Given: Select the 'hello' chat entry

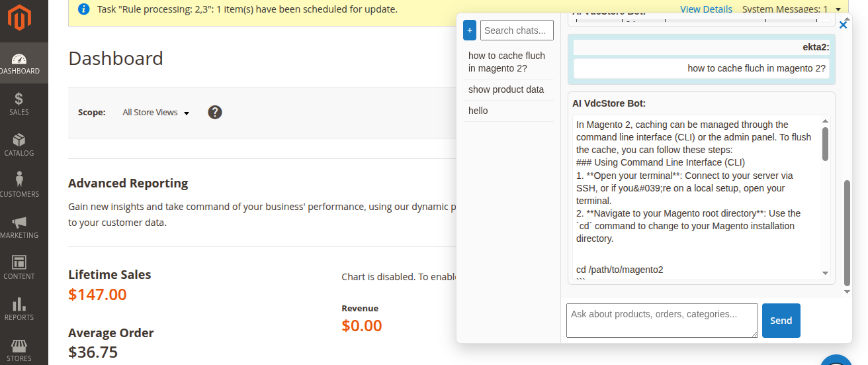Looking at the screenshot, I should (478, 111).
